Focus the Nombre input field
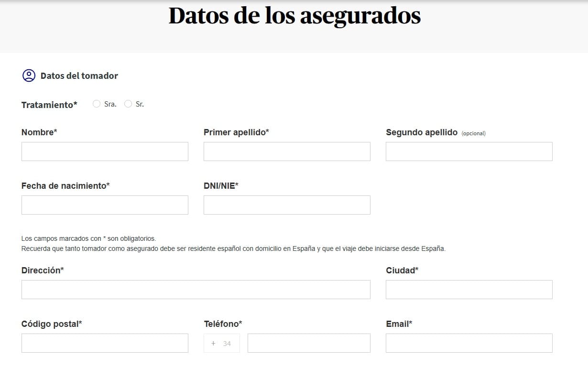 click(105, 151)
